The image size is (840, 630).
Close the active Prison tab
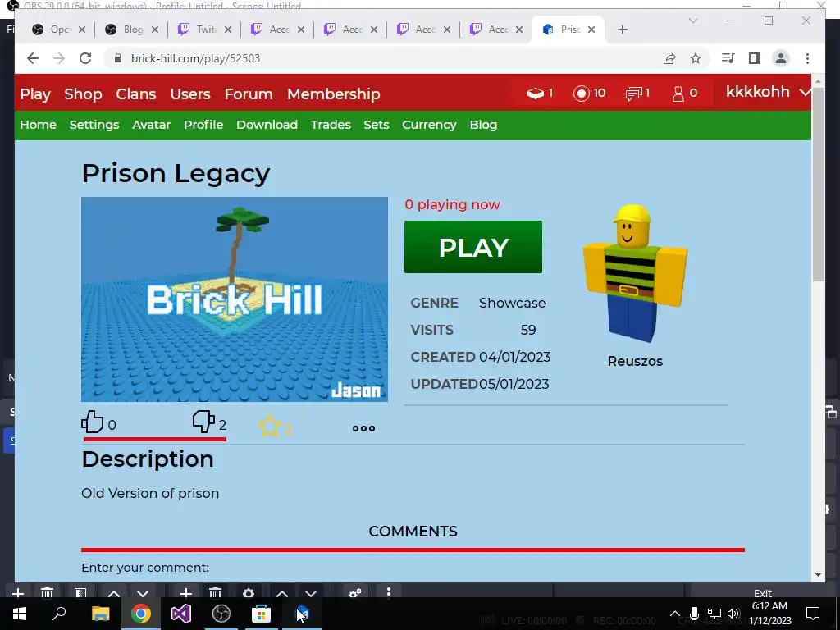(591, 30)
